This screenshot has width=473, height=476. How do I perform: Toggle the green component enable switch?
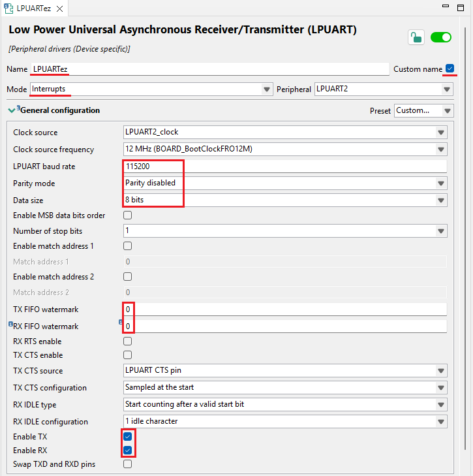tap(441, 37)
